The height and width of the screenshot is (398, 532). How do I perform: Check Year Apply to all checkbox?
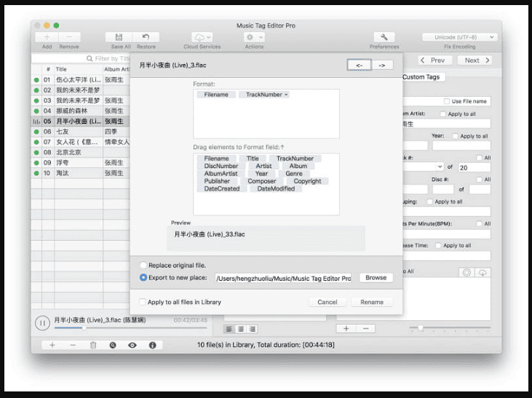point(455,136)
